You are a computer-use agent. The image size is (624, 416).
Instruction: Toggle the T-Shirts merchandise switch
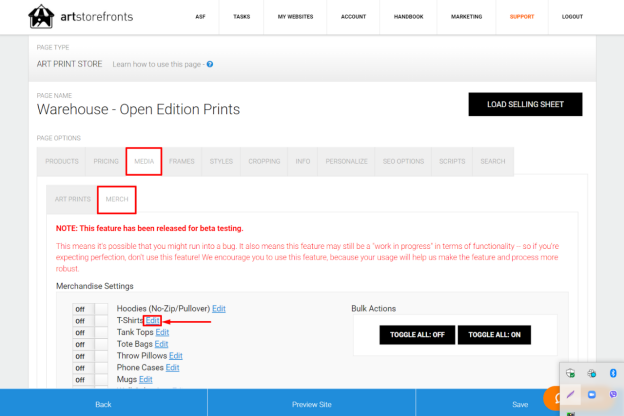pyautogui.click(x=90, y=321)
